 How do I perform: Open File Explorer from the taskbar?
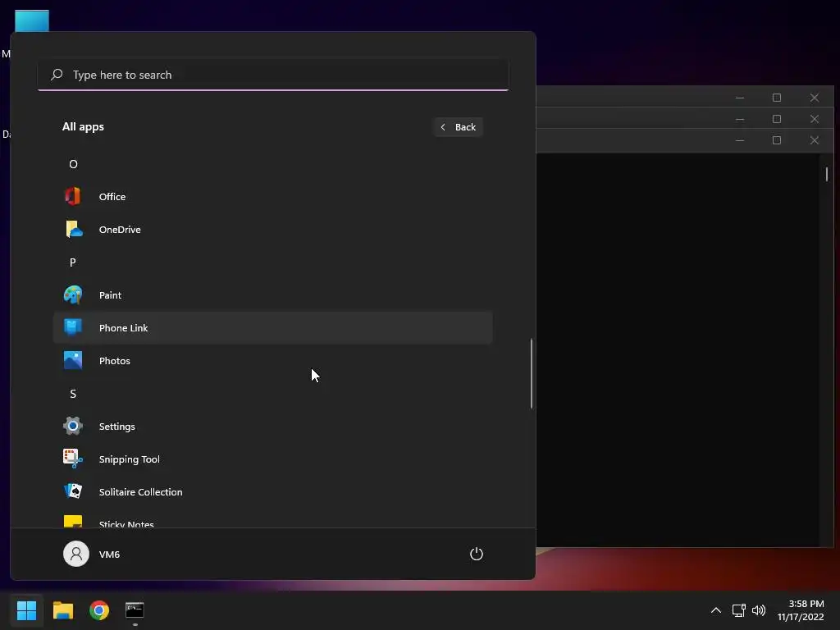(63, 610)
